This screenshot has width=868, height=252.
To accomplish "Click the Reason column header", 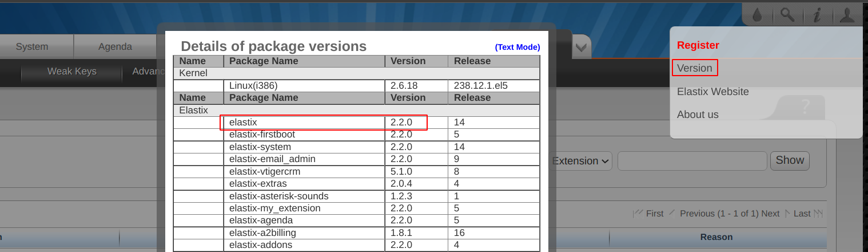I will tap(716, 237).
